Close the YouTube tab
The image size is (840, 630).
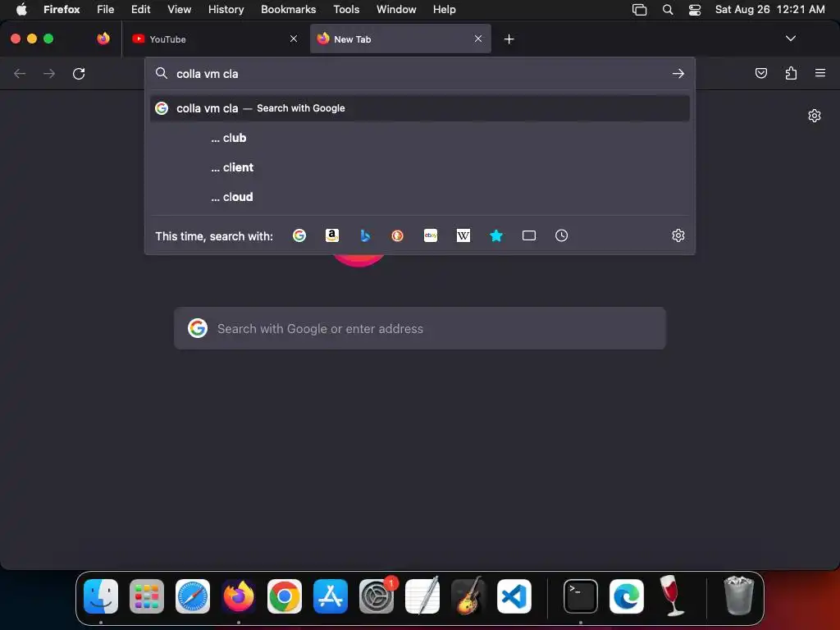pyautogui.click(x=294, y=39)
